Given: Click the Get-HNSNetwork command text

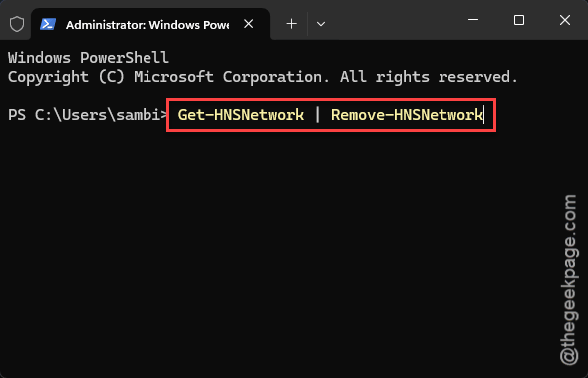Looking at the screenshot, I should coord(241,115).
